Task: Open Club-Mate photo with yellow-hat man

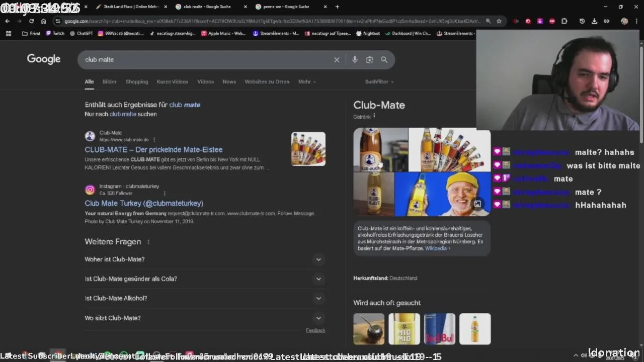Action: [443, 194]
